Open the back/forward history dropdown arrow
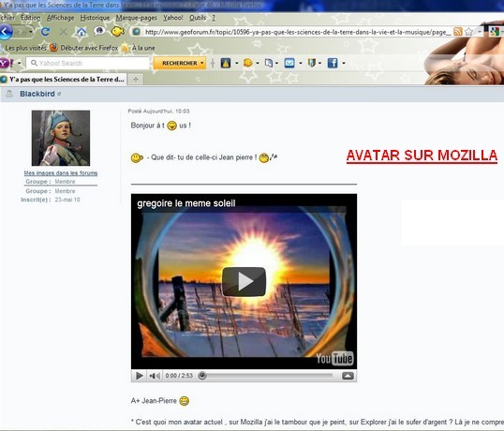The height and width of the screenshot is (431, 504). [x=31, y=32]
